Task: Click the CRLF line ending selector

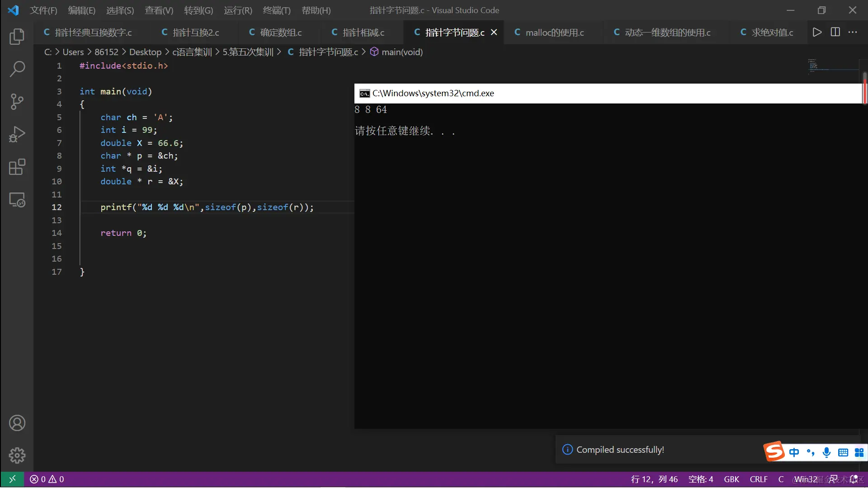Action: click(758, 479)
